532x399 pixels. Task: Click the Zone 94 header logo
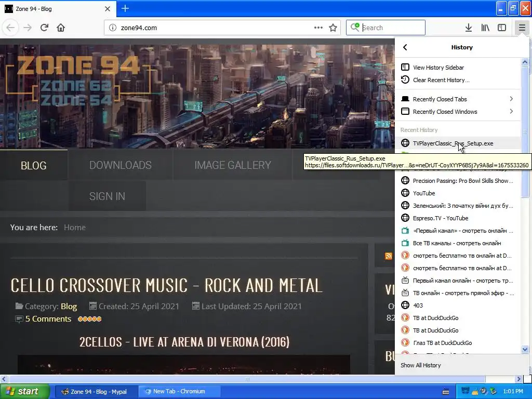tap(78, 79)
